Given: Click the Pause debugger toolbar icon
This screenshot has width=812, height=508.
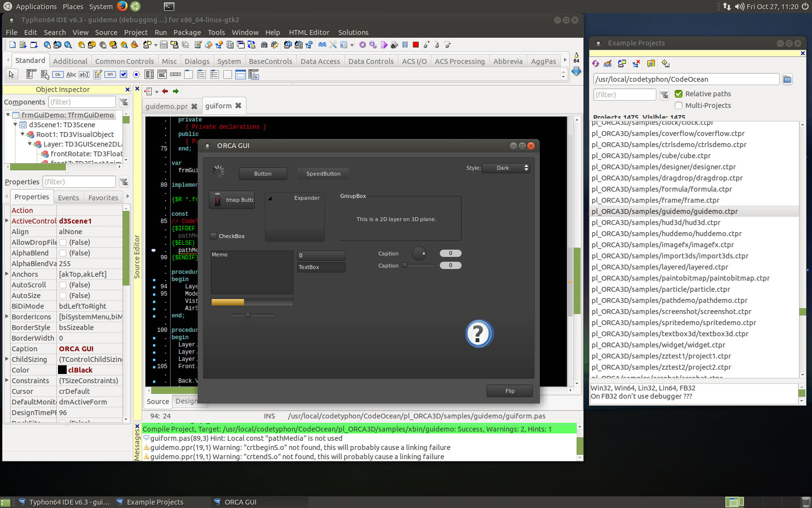Looking at the screenshot, I should pos(405,45).
